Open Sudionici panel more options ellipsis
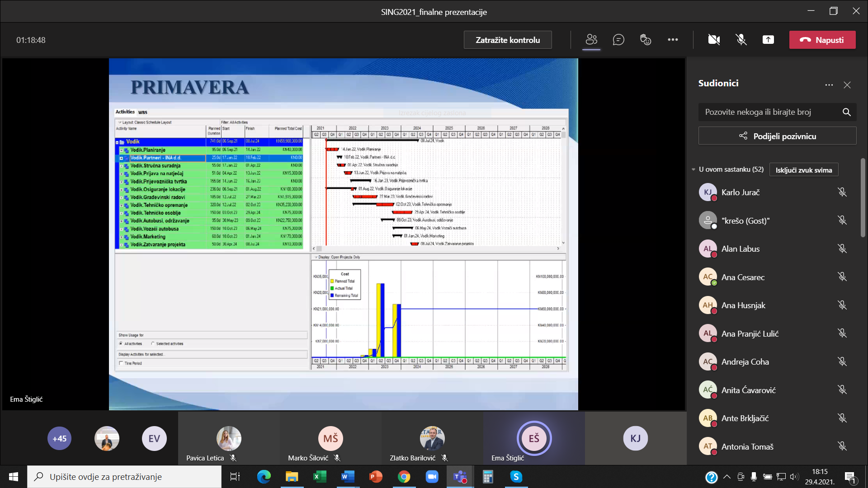The image size is (868, 488). click(x=829, y=85)
